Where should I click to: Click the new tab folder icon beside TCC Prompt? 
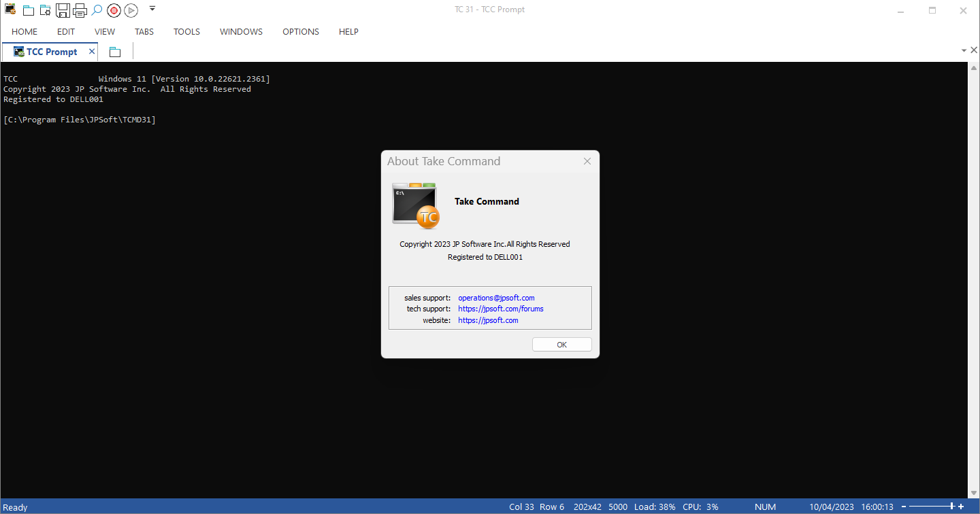[x=115, y=52]
